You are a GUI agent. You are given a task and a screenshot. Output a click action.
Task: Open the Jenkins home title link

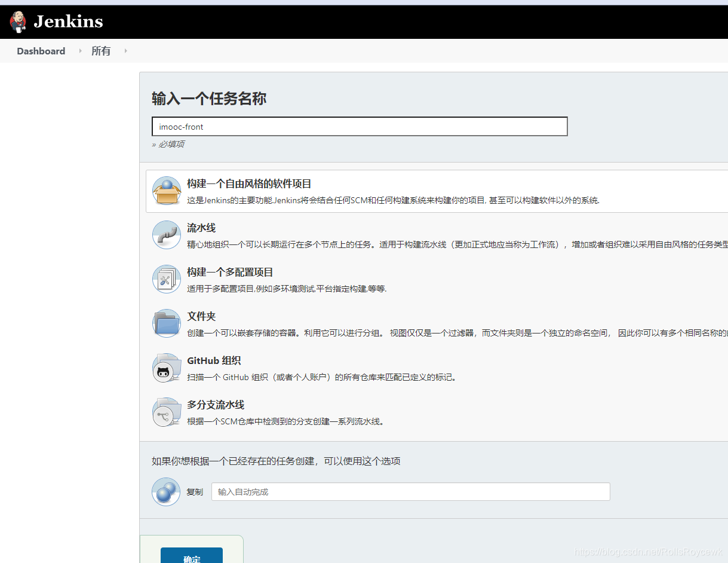tap(68, 22)
